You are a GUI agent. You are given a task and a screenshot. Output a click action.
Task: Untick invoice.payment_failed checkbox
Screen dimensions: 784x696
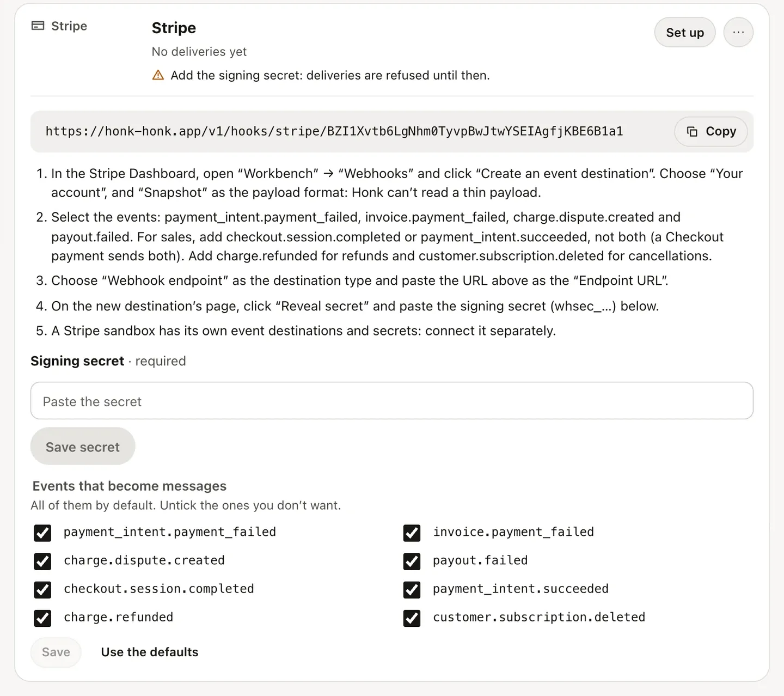pyautogui.click(x=412, y=533)
